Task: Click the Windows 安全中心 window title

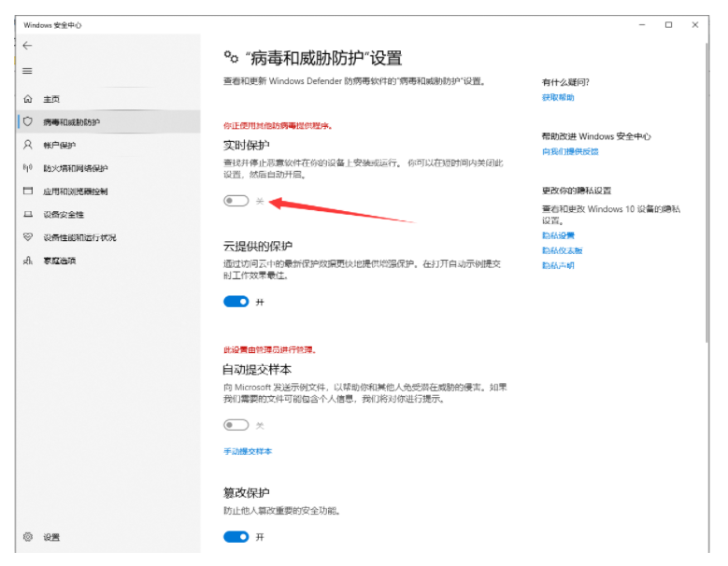Action: 52,25
